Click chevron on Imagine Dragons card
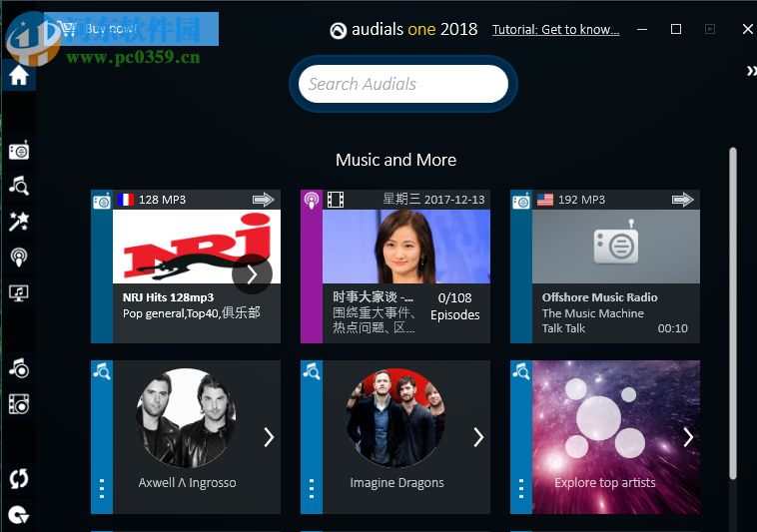757x532 pixels. 478,437
